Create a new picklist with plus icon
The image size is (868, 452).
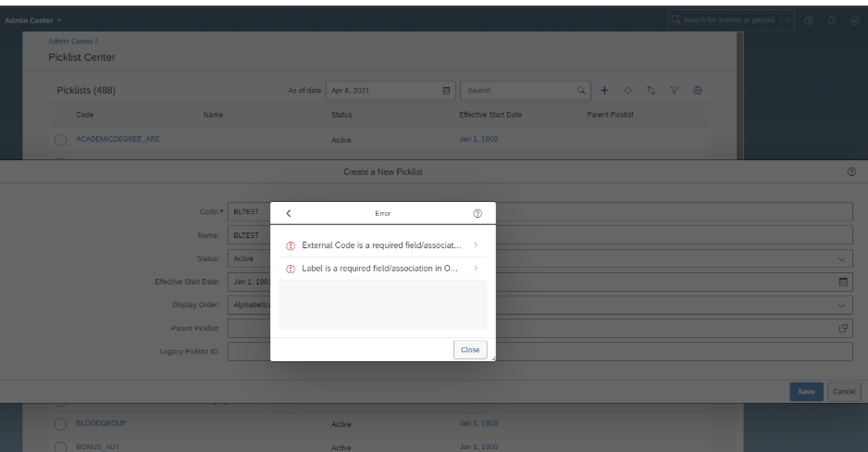point(604,90)
